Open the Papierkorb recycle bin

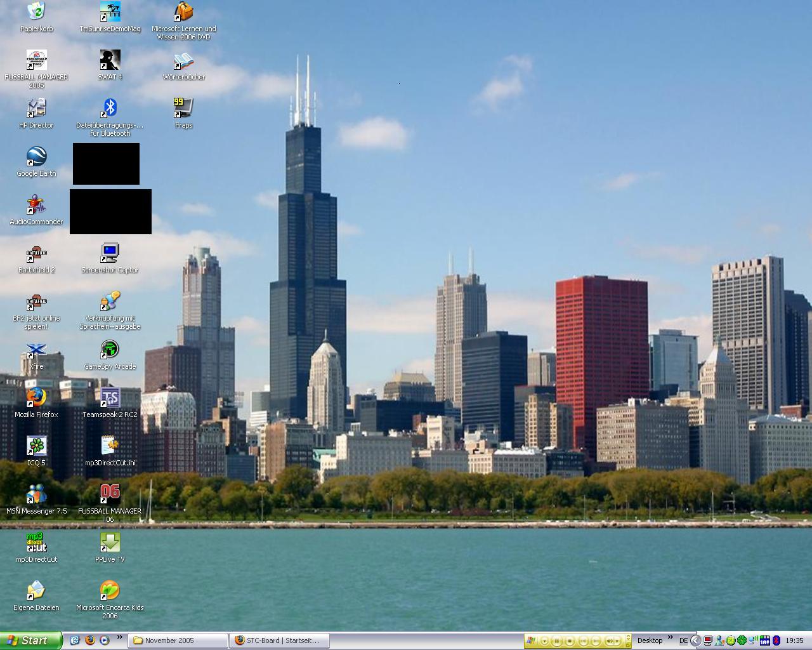36,12
